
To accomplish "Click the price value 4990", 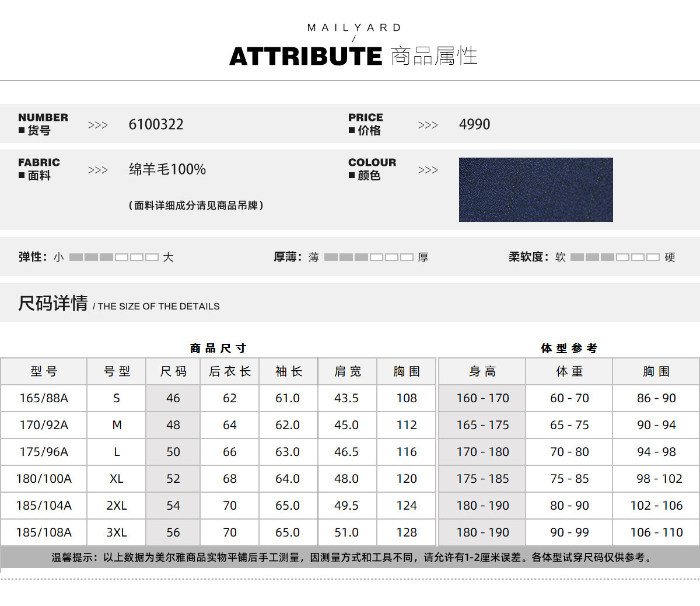I will click(x=474, y=124).
